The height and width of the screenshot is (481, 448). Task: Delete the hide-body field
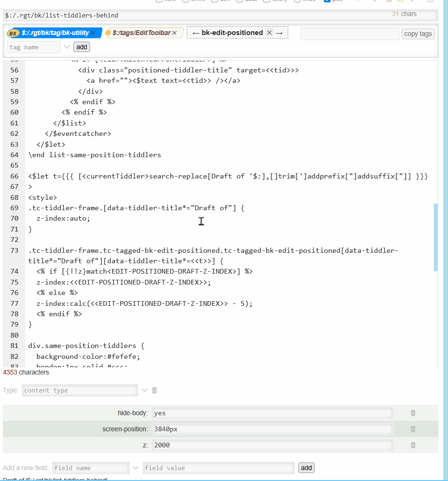tap(413, 413)
